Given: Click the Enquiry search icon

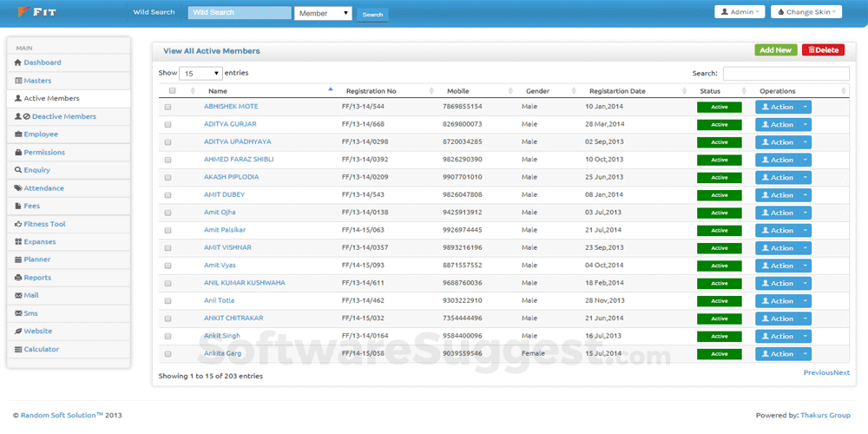Looking at the screenshot, I should pos(17,170).
